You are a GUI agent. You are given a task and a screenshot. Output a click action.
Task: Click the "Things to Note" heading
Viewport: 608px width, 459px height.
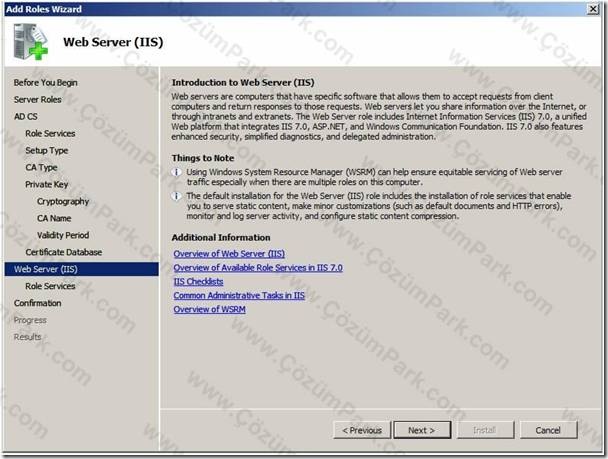click(203, 158)
